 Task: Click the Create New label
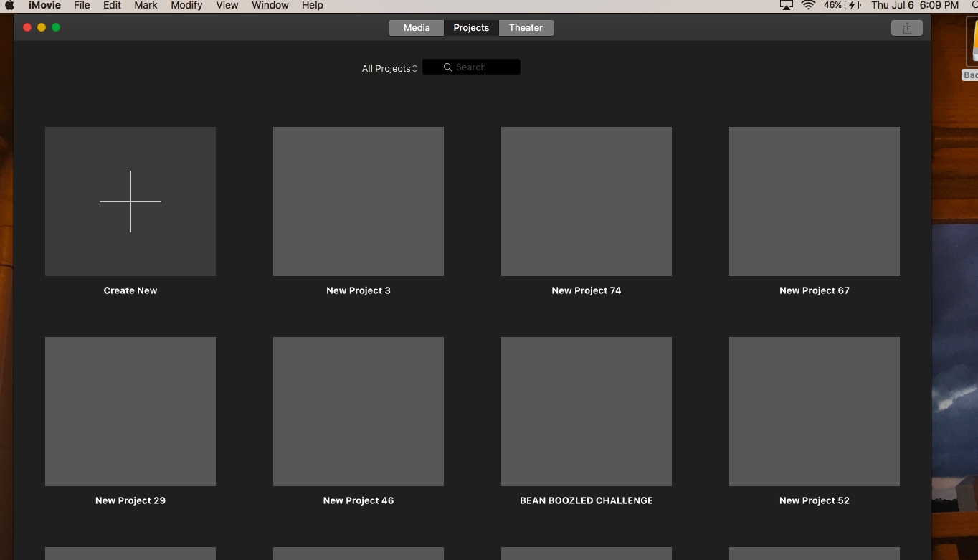[x=130, y=290]
